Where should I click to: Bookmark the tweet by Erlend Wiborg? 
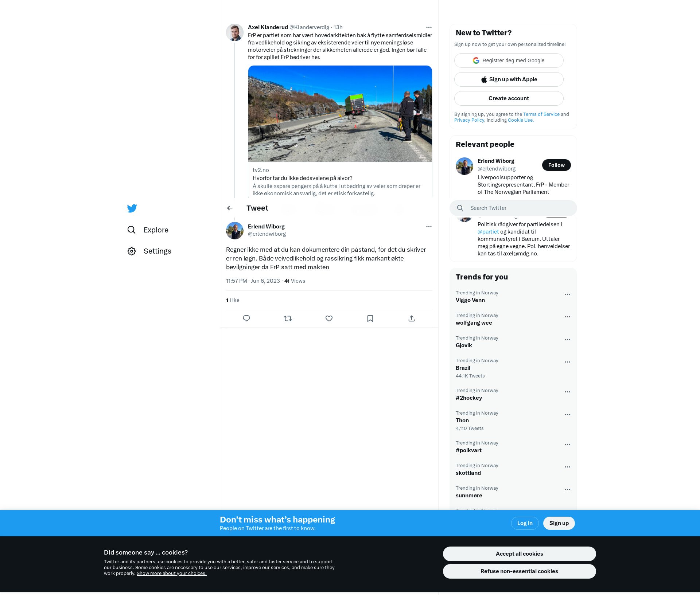click(370, 318)
